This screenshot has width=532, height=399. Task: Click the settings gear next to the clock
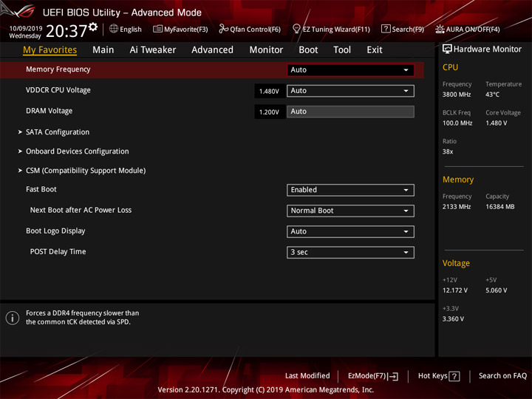93,27
